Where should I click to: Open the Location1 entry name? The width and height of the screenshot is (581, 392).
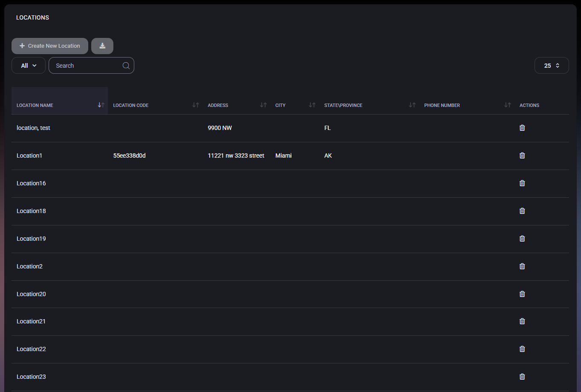click(29, 156)
